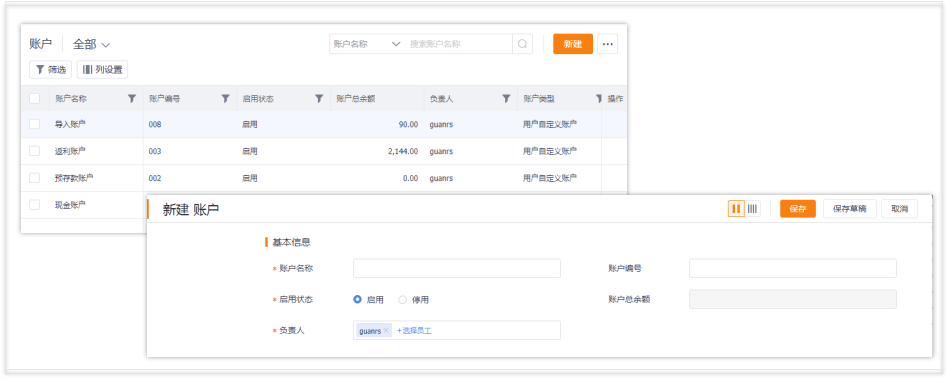Check the 预存款账户 row checkbox
This screenshot has height=379, width=948.
tap(34, 178)
